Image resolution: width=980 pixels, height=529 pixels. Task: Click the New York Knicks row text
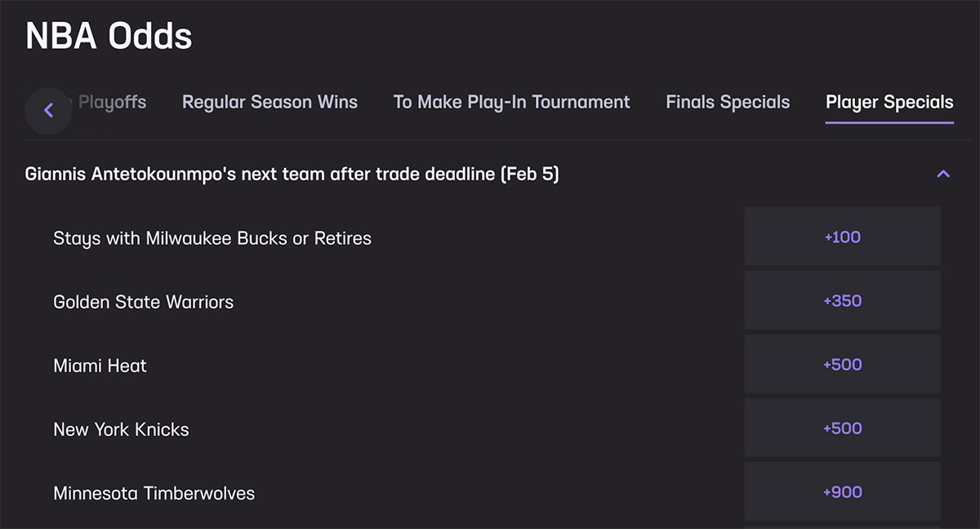[121, 429]
